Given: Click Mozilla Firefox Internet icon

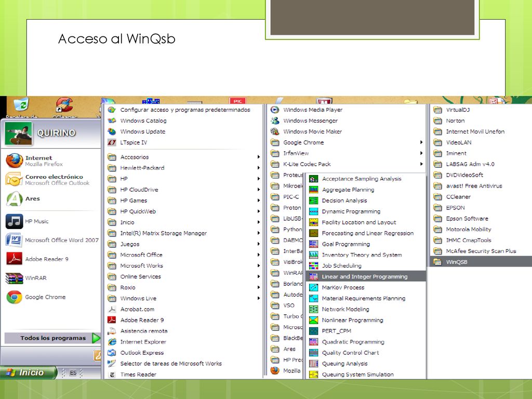Looking at the screenshot, I should coord(14,161).
